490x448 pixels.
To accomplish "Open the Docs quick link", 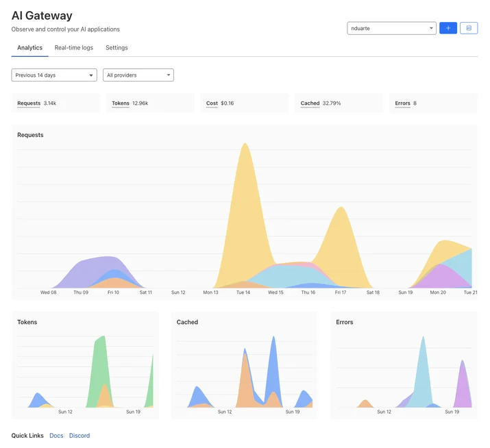I will 56,436.
